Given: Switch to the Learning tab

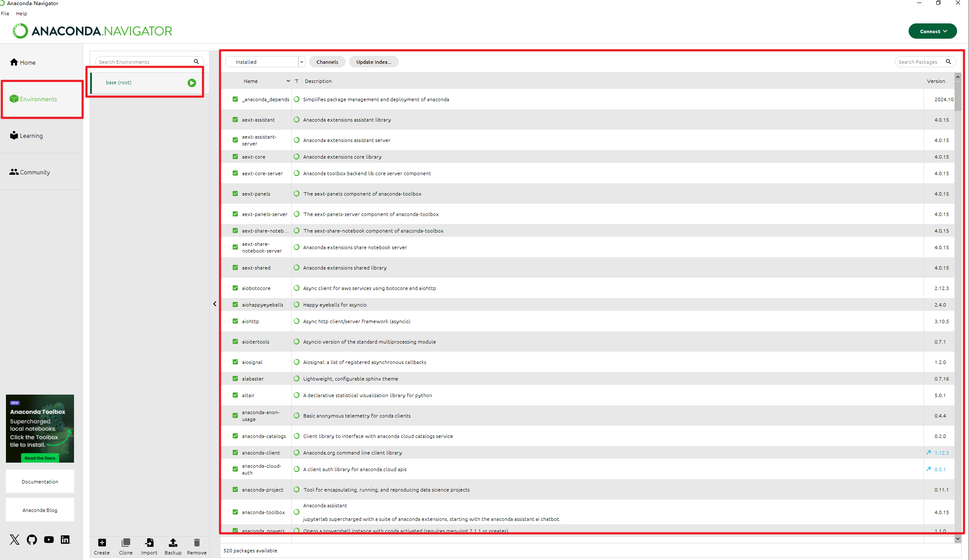Looking at the screenshot, I should pos(31,136).
